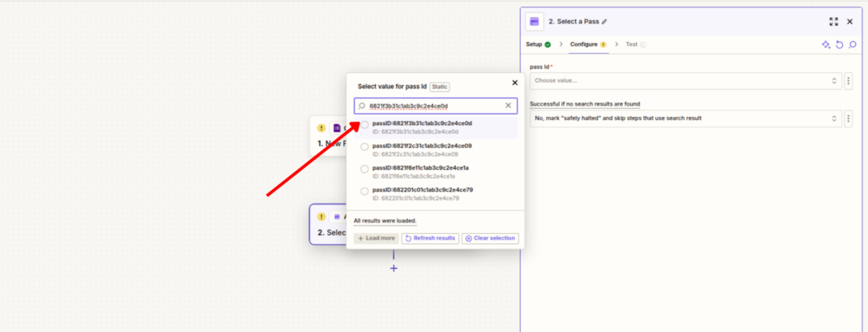This screenshot has height=332, width=868.
Task: Click the text ID: 682201c01c1ab3c9c2e4ce79
Action: point(415,198)
